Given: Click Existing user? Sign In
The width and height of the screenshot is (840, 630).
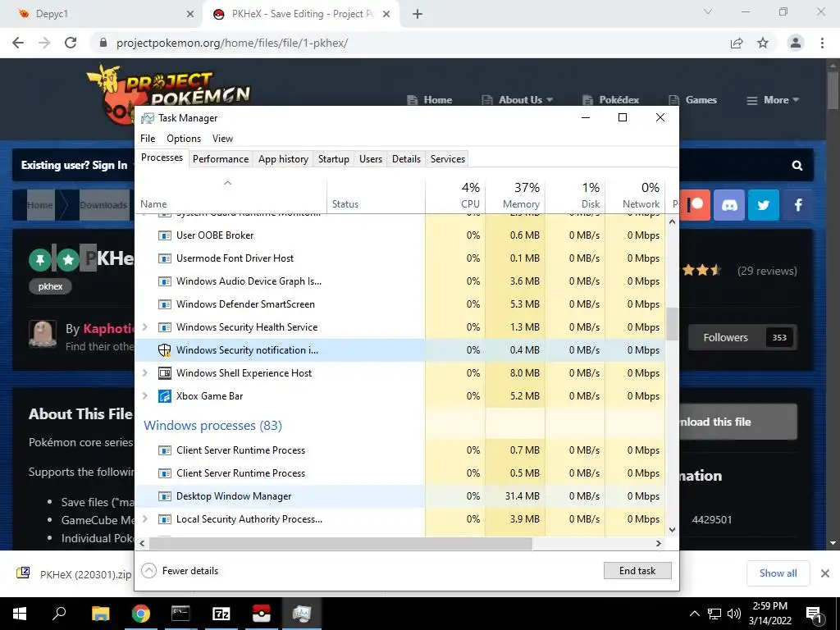Looking at the screenshot, I should click(75, 165).
